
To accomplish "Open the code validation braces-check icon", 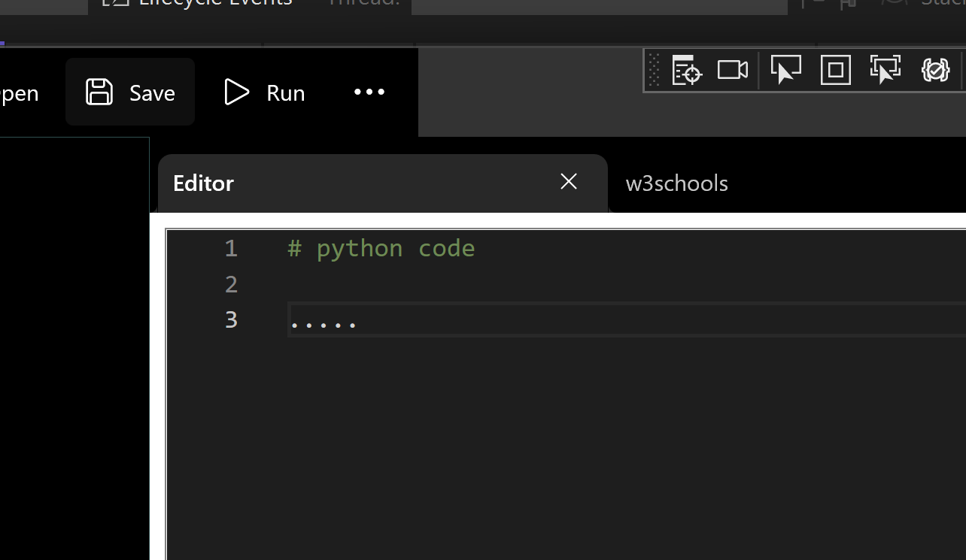I will pyautogui.click(x=935, y=69).
